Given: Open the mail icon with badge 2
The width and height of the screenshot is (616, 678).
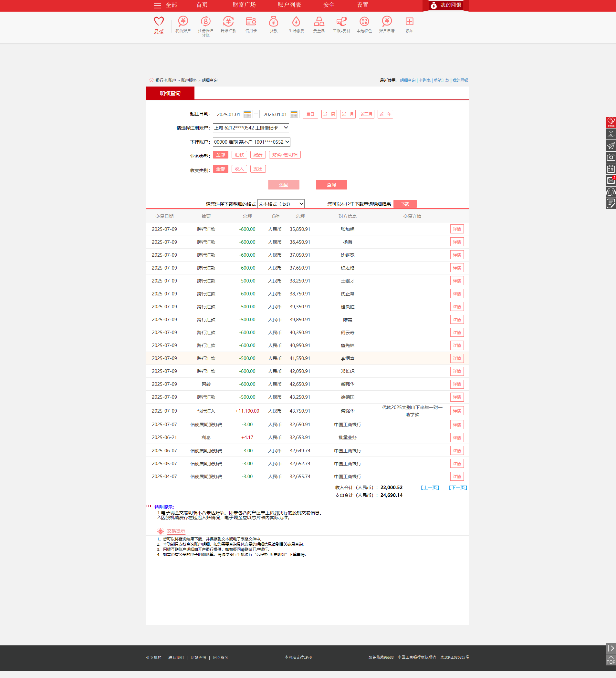Looking at the screenshot, I should [611, 180].
